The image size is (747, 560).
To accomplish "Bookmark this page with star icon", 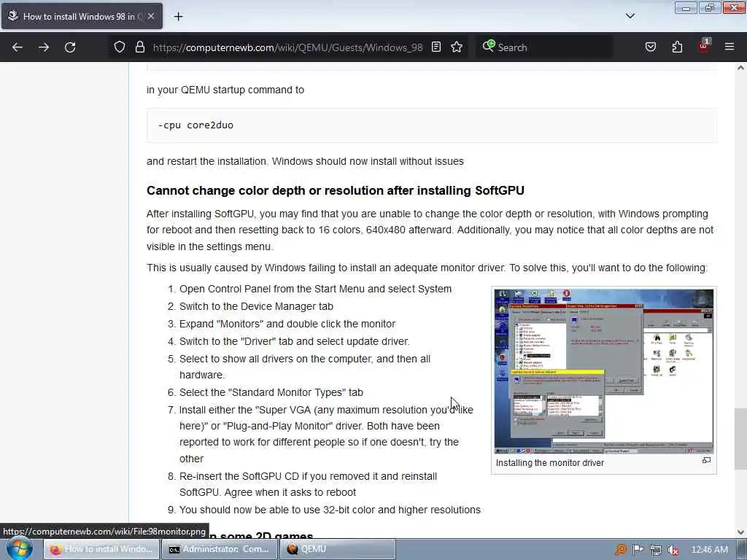I will (x=457, y=47).
